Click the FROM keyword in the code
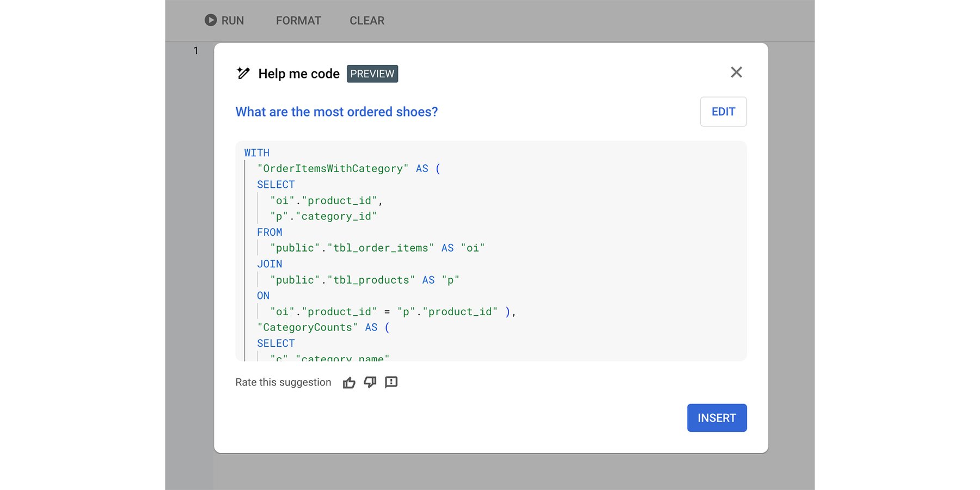Viewport: 980px width, 490px height. pos(269,232)
